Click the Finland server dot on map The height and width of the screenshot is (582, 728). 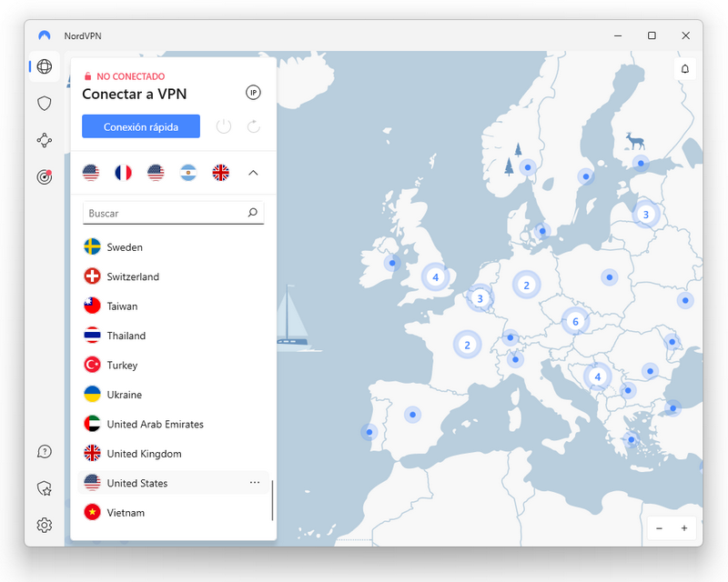click(x=641, y=164)
